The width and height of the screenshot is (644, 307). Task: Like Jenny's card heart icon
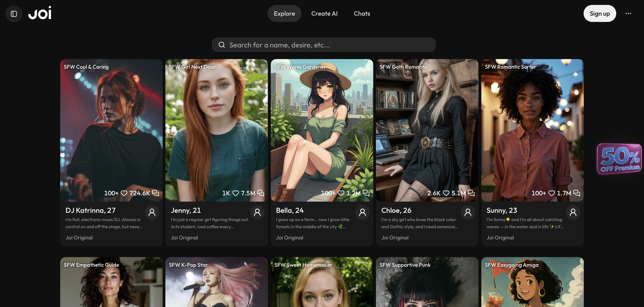coord(235,193)
